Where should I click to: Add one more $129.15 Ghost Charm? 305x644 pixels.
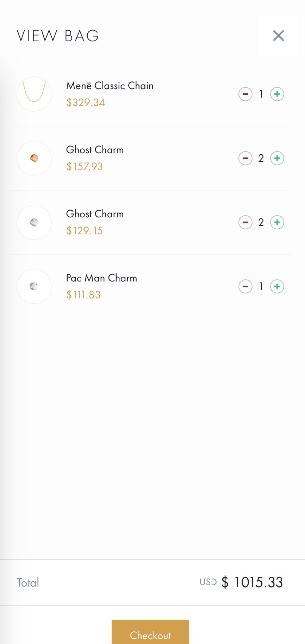[277, 222]
